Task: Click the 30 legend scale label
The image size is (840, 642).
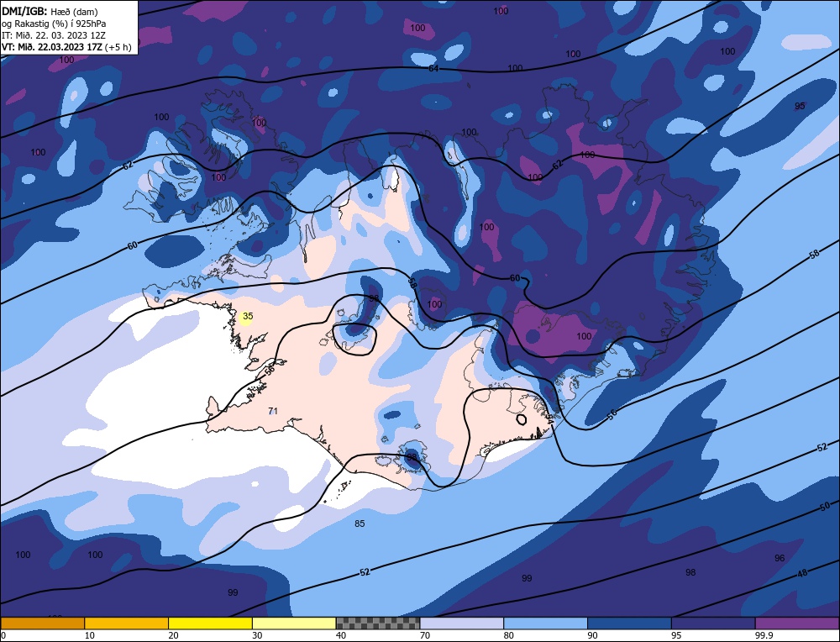Action: pyautogui.click(x=257, y=635)
